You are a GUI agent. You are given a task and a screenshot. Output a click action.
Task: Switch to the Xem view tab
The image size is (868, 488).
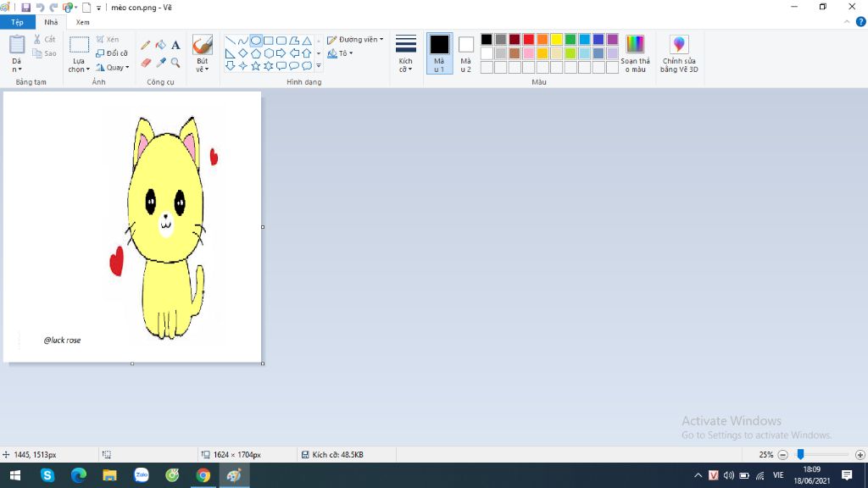tap(82, 22)
